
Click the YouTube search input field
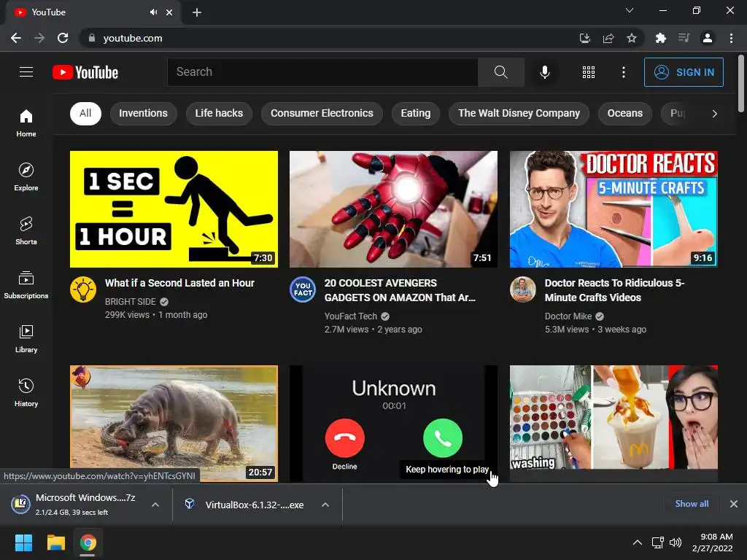click(322, 72)
